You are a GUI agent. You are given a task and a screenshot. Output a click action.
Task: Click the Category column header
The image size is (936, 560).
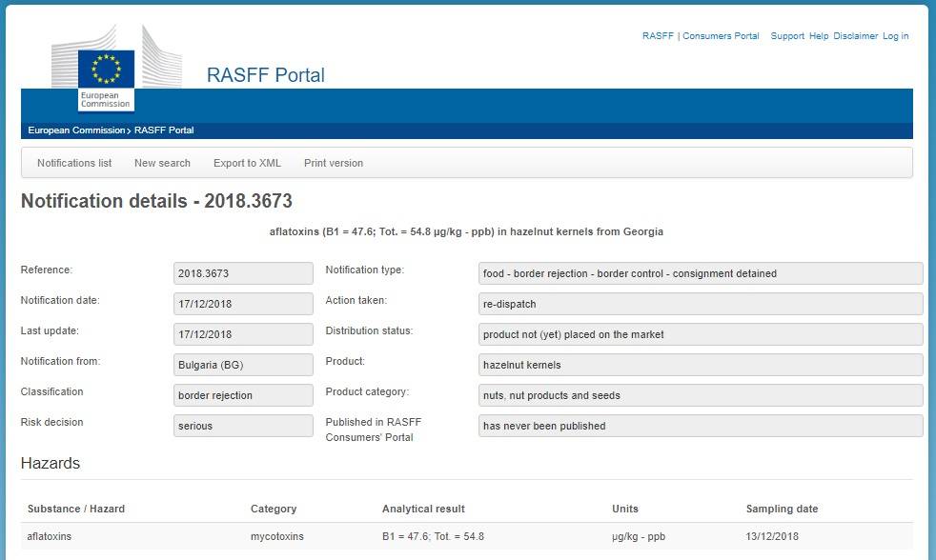[274, 509]
